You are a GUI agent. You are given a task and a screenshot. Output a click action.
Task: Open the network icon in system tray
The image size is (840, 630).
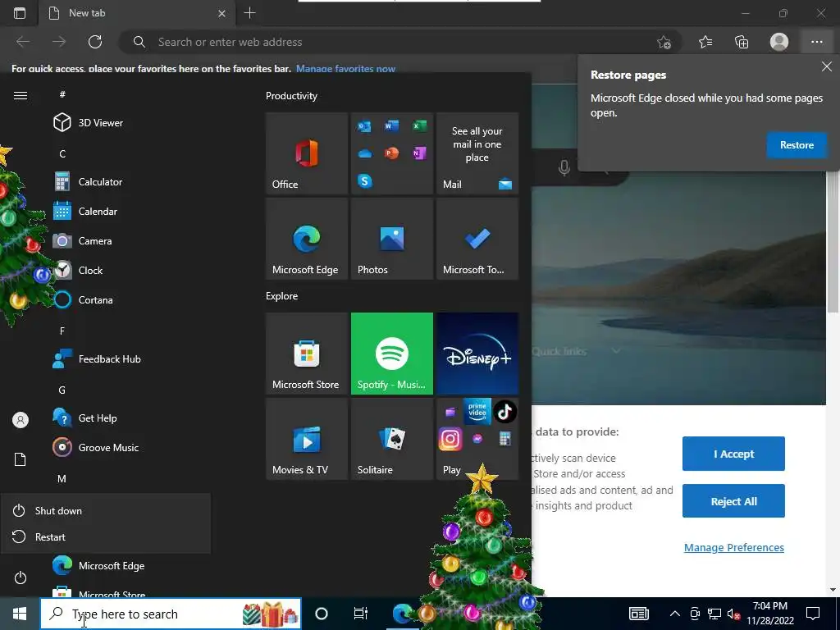point(714,614)
